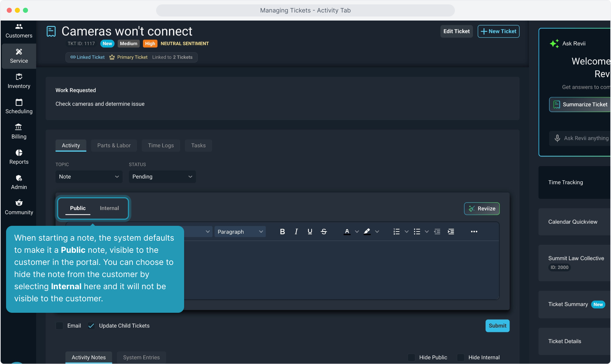The height and width of the screenshot is (364, 611).
Task: Click the Bold formatting icon
Action: tap(282, 232)
